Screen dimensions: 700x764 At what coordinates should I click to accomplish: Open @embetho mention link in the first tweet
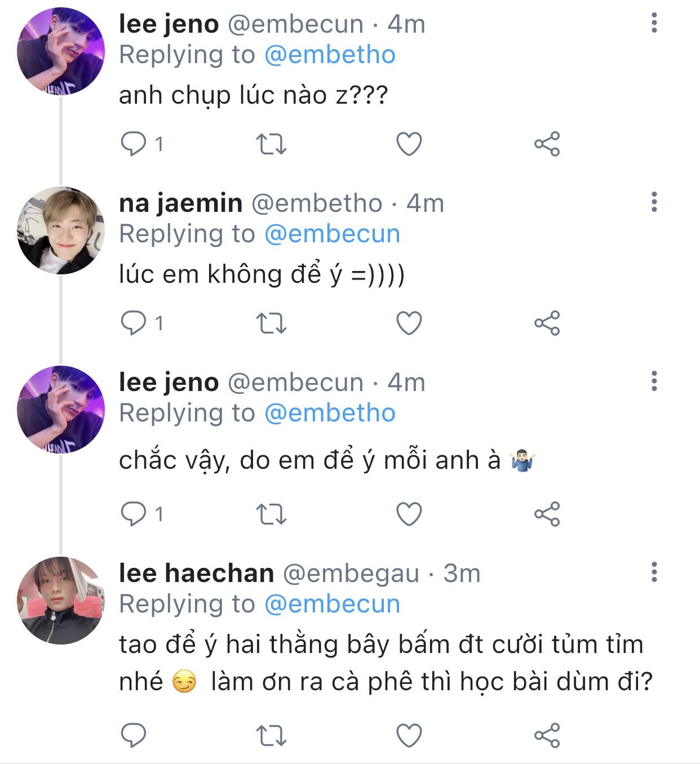(330, 55)
